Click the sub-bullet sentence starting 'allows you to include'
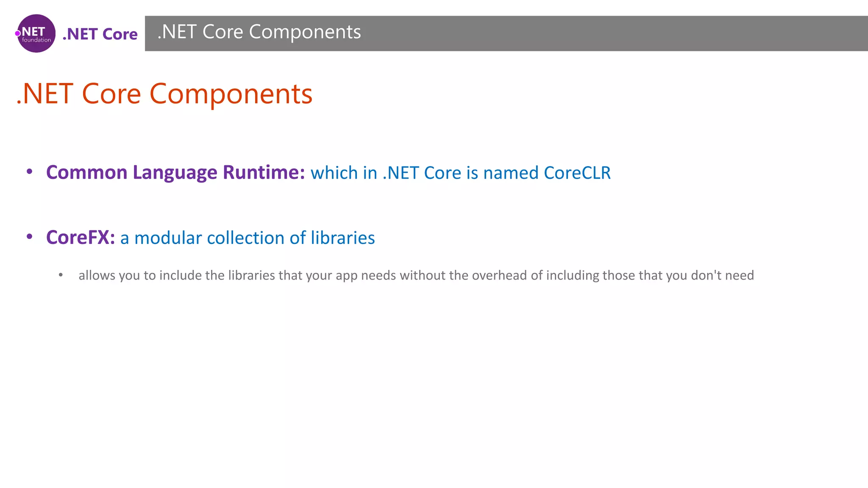This screenshot has width=868, height=488. pos(416,275)
